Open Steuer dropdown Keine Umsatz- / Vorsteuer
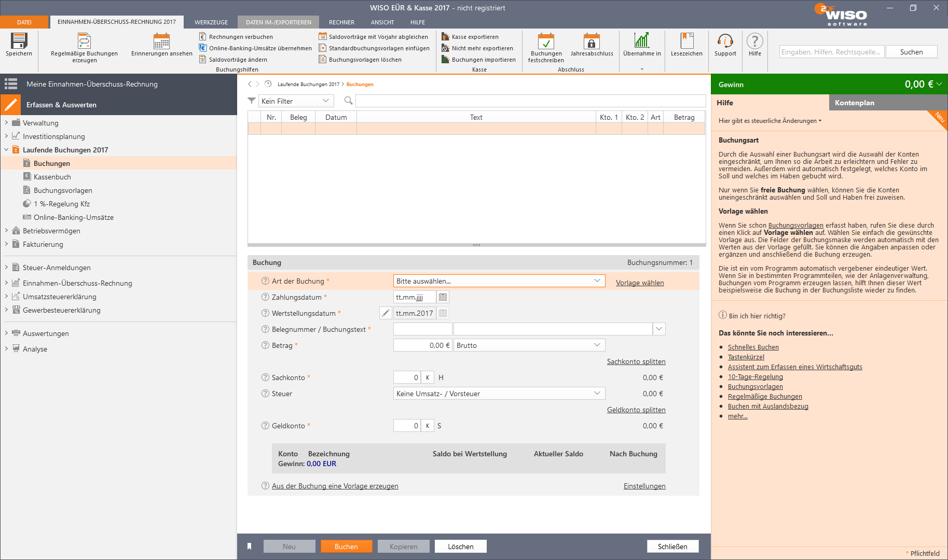The height and width of the screenshot is (560, 948). [x=499, y=394]
